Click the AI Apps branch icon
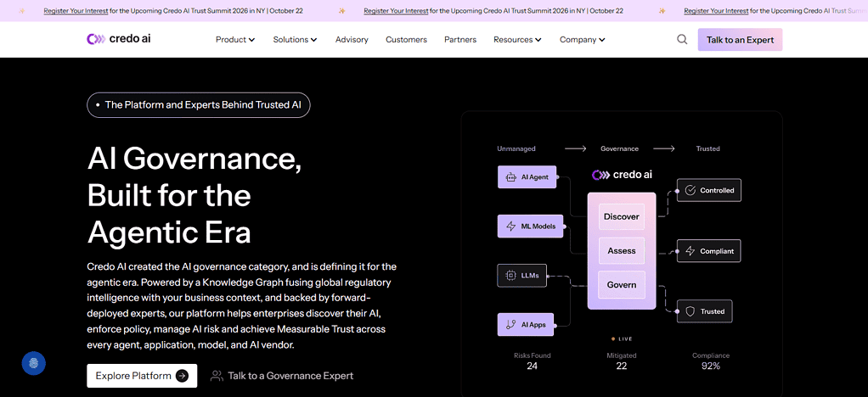This screenshot has height=397, width=868. tap(510, 325)
